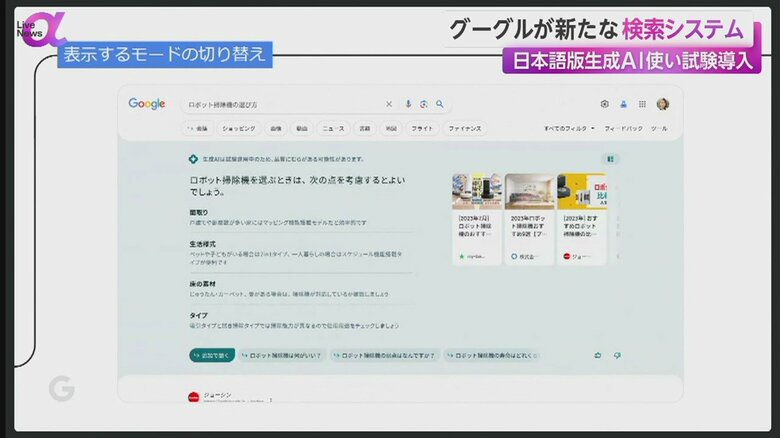The width and height of the screenshot is (780, 438).
Task: Clear the search query with the X icon
Action: 389,104
